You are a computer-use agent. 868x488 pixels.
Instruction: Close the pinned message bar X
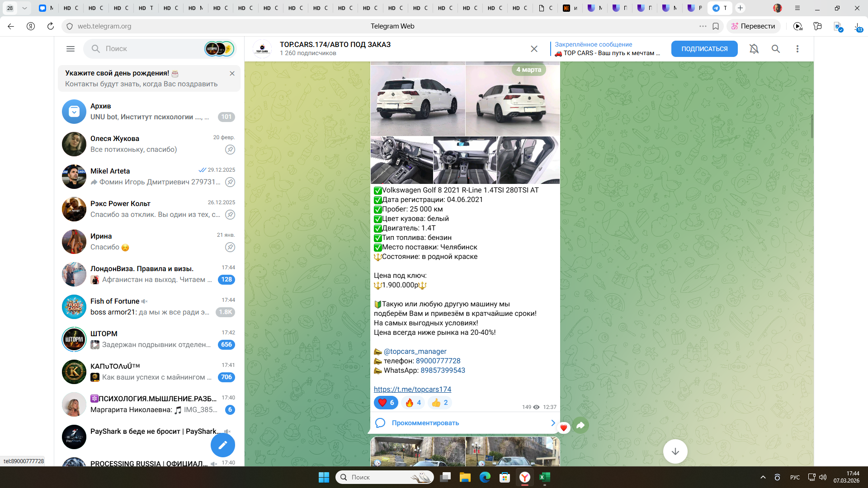(534, 49)
